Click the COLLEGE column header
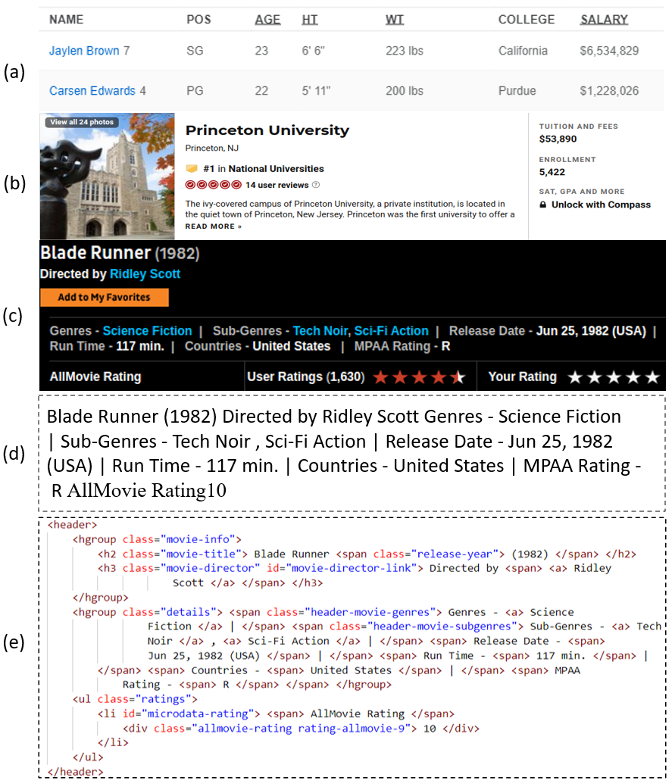Image resolution: width=672 pixels, height=784 pixels. (526, 20)
